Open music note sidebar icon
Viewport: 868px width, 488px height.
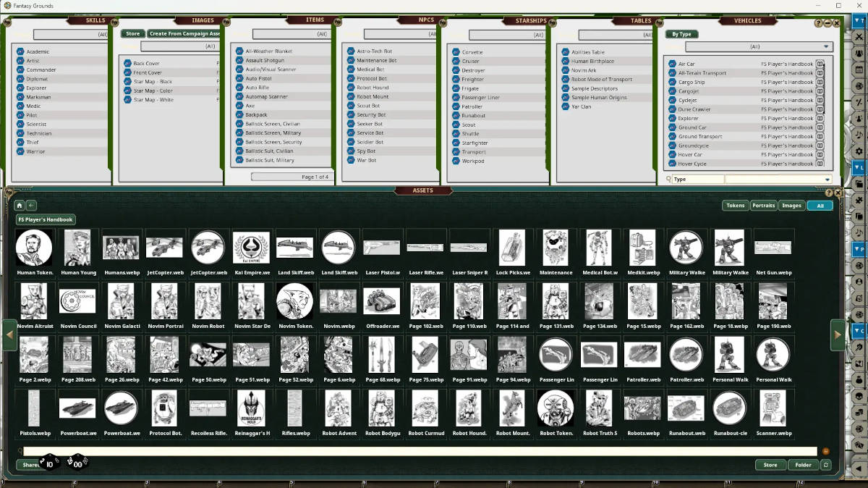[x=859, y=135]
